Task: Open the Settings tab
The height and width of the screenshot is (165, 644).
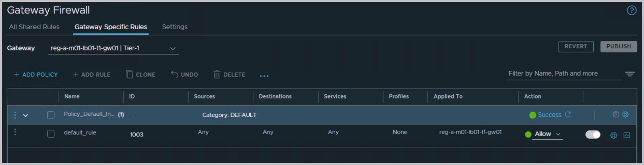Action: pyautogui.click(x=175, y=27)
